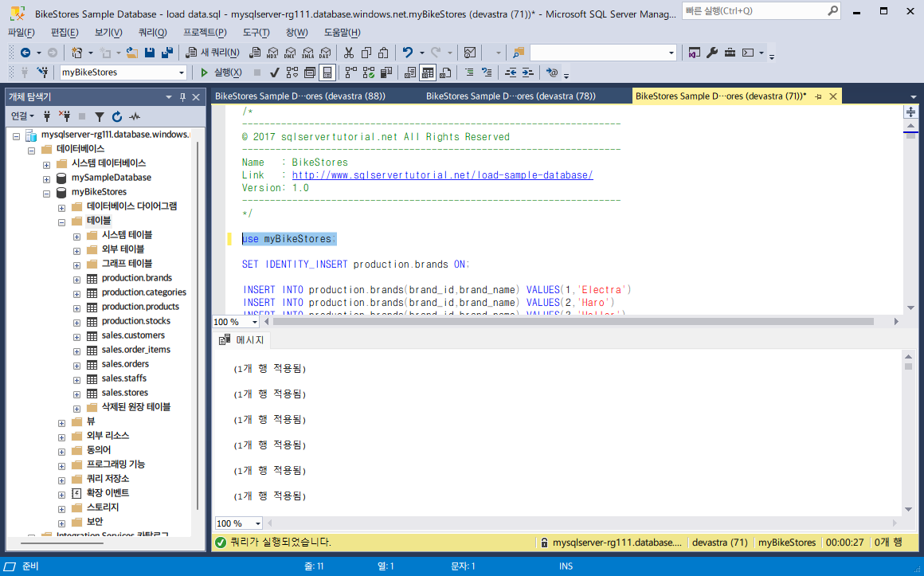Click the Save All icon
Screen dimensions: 924x576
coord(167,53)
